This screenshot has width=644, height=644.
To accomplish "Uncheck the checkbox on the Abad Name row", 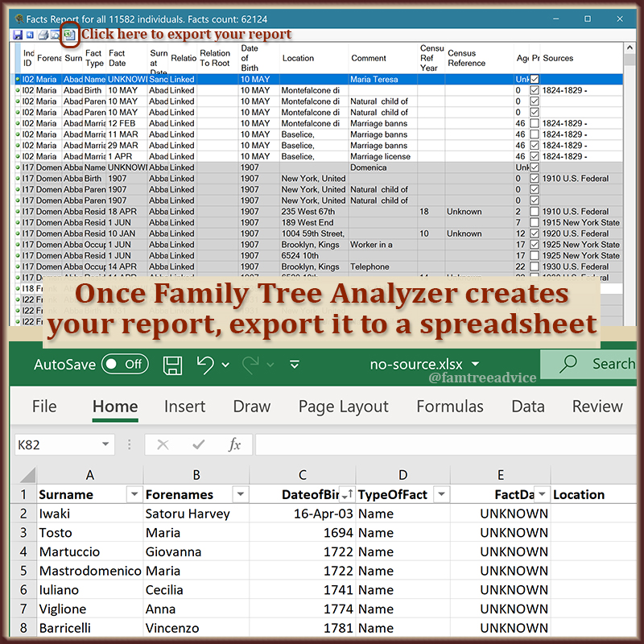I will pyautogui.click(x=533, y=79).
